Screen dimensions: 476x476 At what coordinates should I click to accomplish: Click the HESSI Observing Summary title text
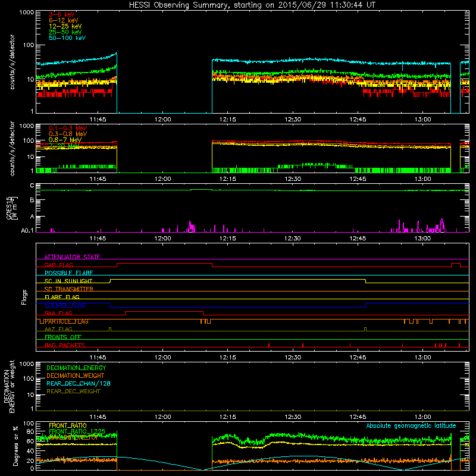click(252, 5)
